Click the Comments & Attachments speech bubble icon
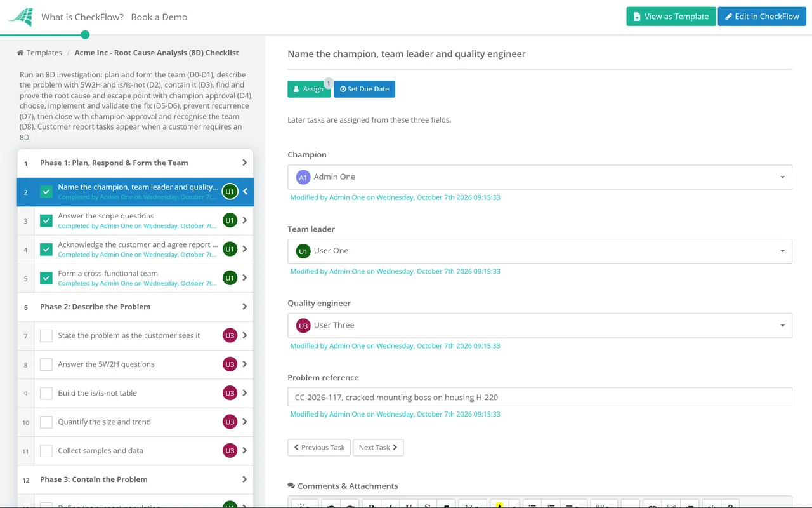 pyautogui.click(x=291, y=486)
